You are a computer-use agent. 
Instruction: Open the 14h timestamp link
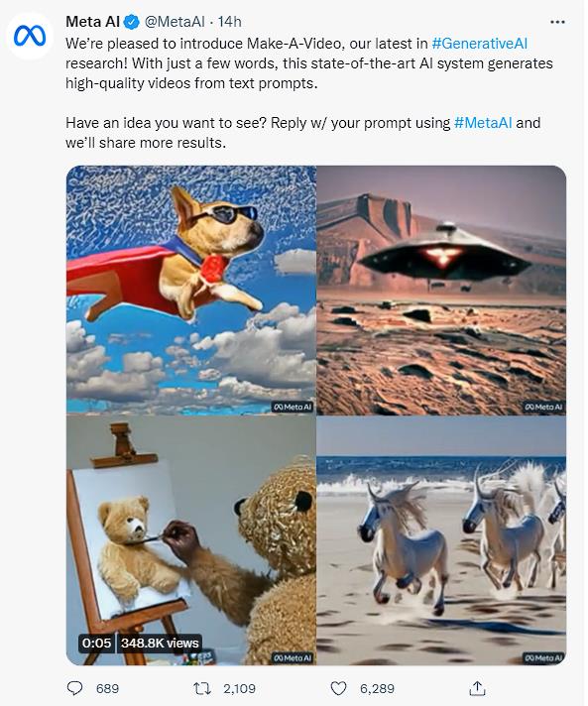pos(230,22)
